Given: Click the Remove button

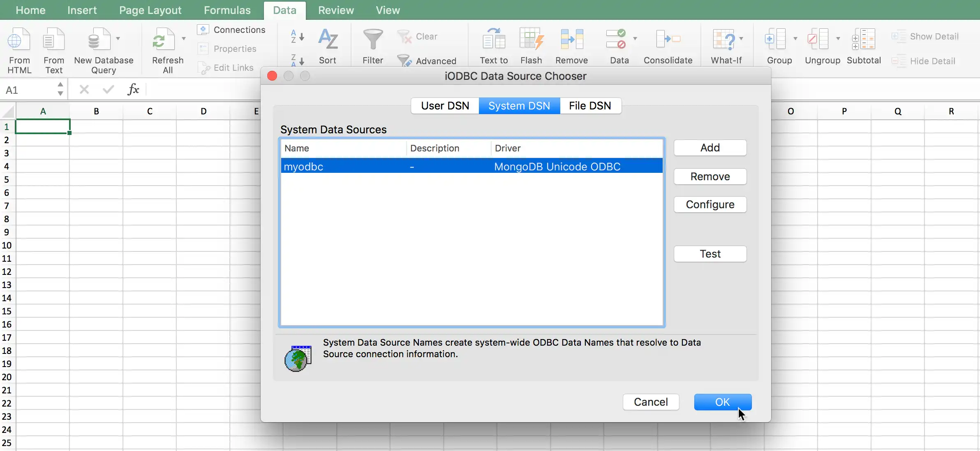Looking at the screenshot, I should [710, 176].
